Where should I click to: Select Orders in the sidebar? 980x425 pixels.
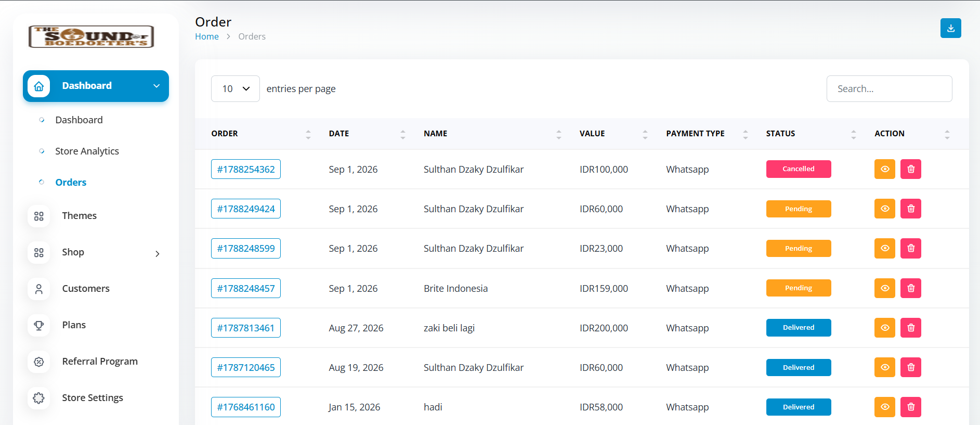71,182
